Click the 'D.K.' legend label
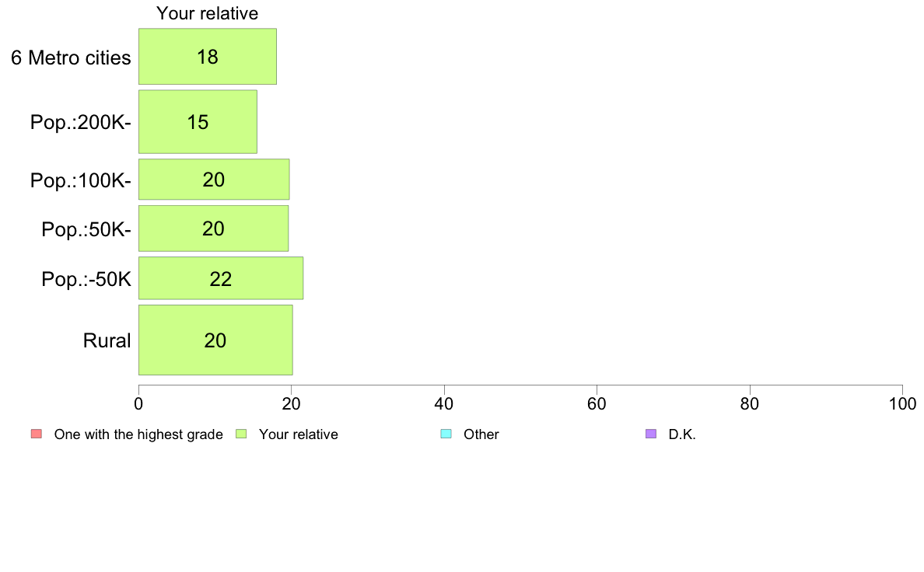The image size is (924, 572). (x=682, y=434)
